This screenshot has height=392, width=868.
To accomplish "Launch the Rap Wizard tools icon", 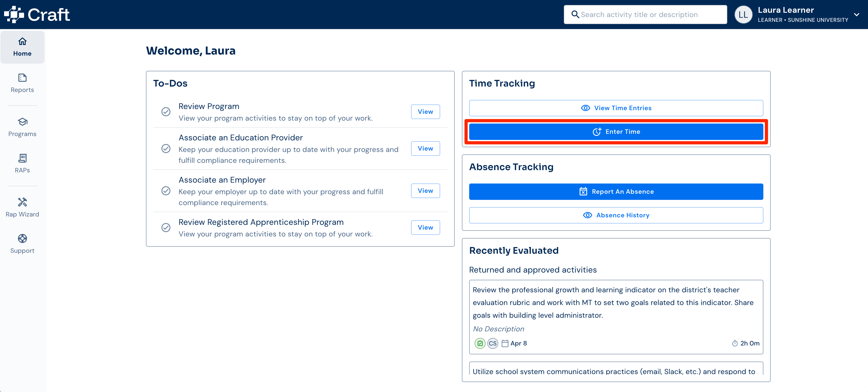I will coord(22,202).
